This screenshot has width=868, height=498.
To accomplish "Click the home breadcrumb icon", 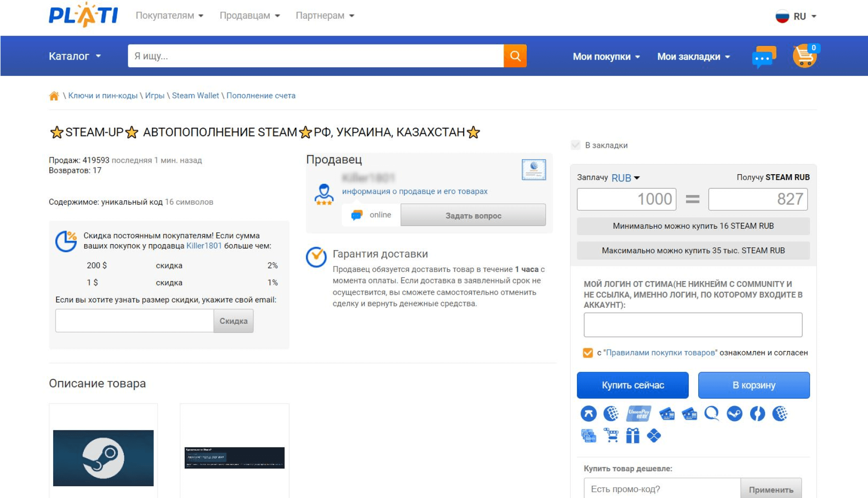I will click(x=54, y=96).
